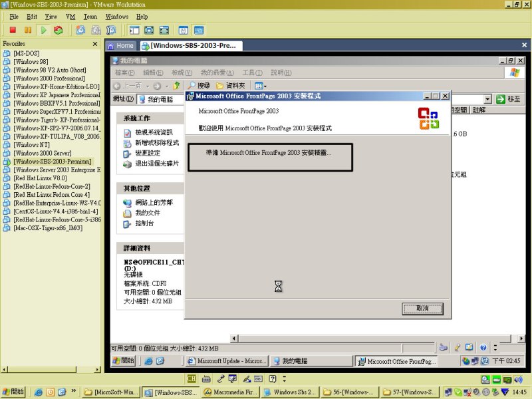The image size is (532, 399).
Task: Select [Windows 2000 Server] favorite
Action: pyautogui.click(x=43, y=153)
